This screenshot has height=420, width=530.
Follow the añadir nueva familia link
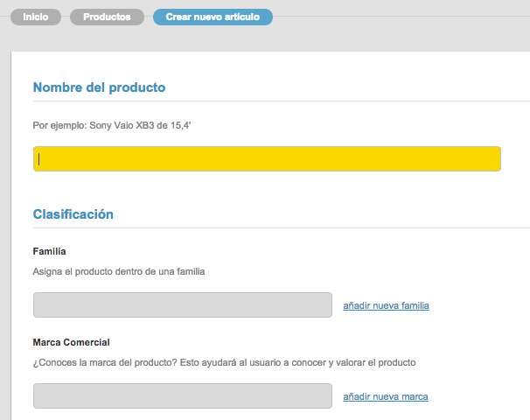pos(386,305)
